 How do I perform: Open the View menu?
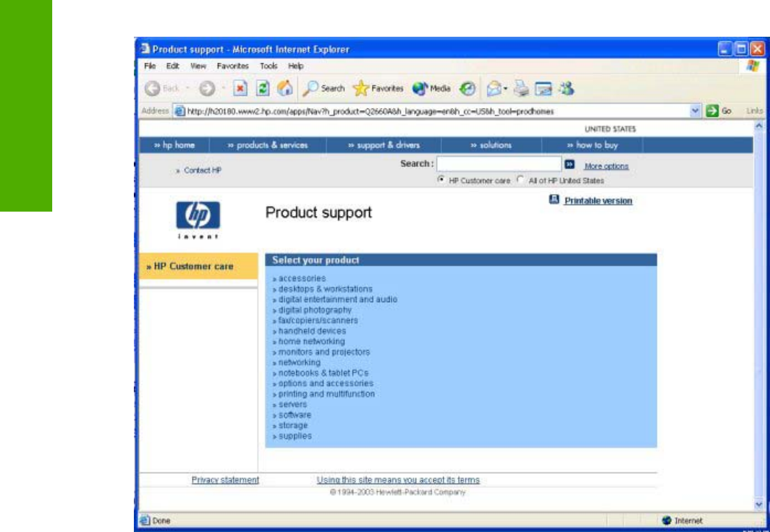199,65
